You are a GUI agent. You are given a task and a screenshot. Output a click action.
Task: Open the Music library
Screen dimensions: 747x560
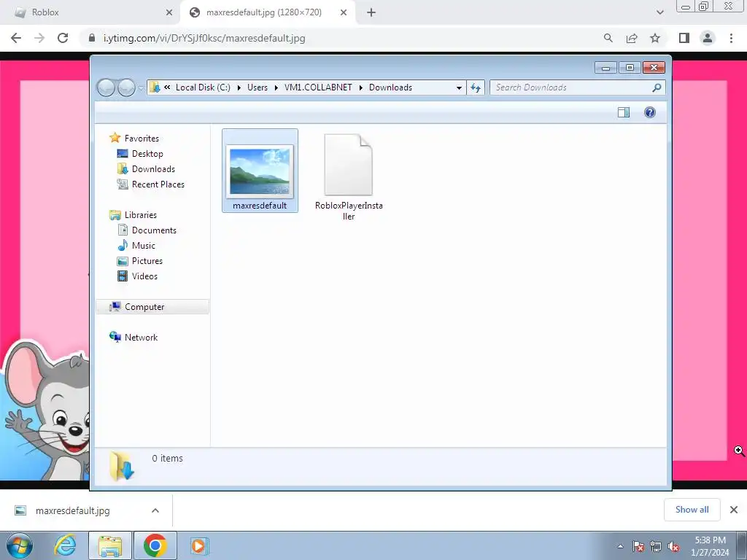pyautogui.click(x=143, y=246)
